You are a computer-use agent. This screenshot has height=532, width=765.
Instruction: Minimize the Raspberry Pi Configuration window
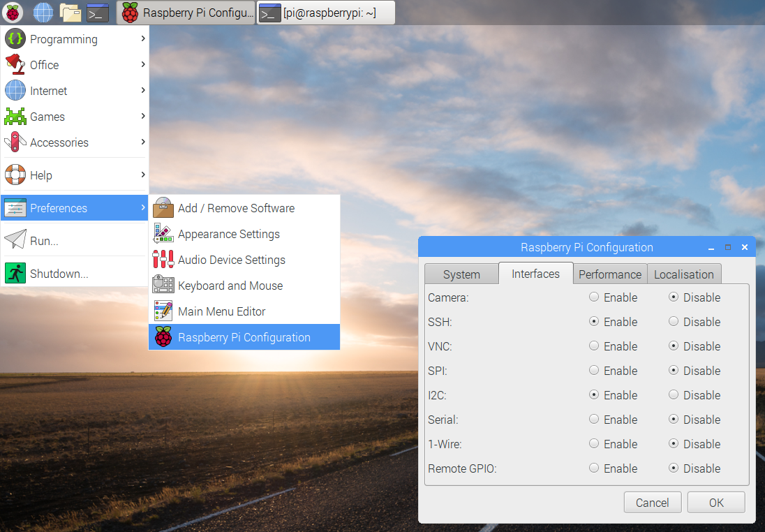click(711, 247)
